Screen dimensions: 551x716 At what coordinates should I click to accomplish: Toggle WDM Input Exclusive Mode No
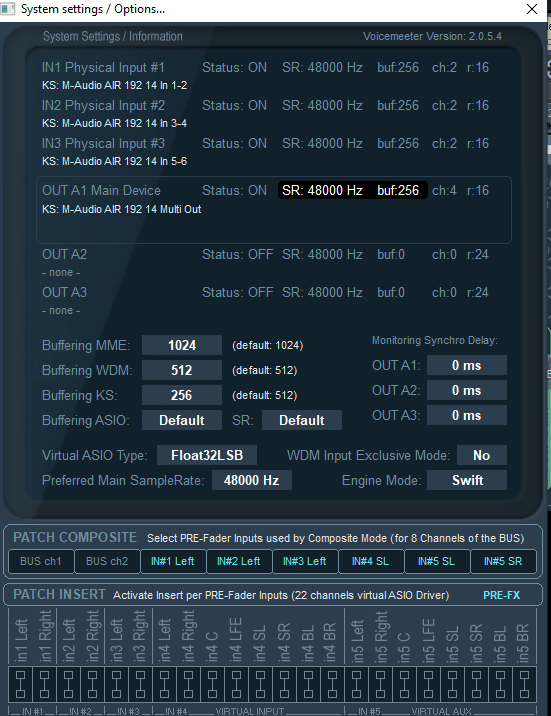click(x=482, y=455)
